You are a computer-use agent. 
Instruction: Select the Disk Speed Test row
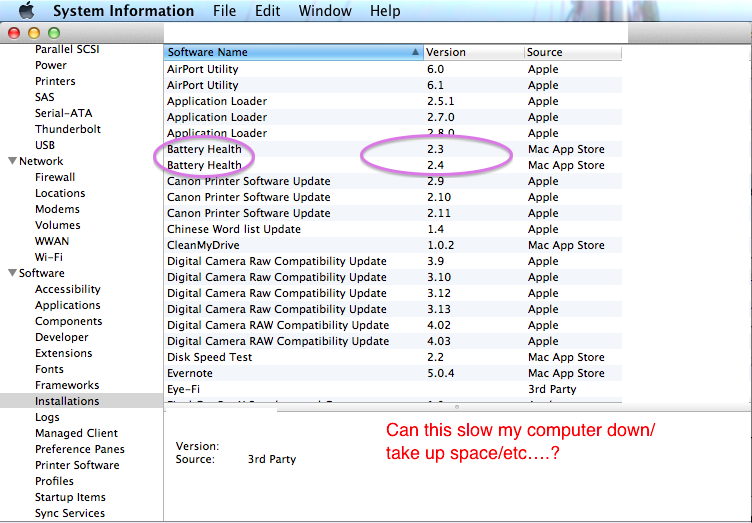point(393,357)
